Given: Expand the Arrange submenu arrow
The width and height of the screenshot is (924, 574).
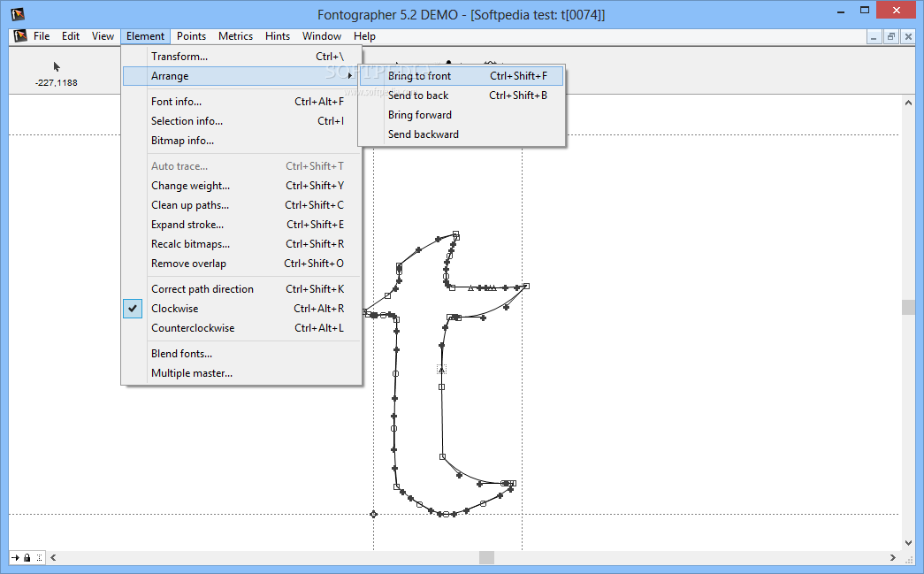Looking at the screenshot, I should pyautogui.click(x=350, y=76).
